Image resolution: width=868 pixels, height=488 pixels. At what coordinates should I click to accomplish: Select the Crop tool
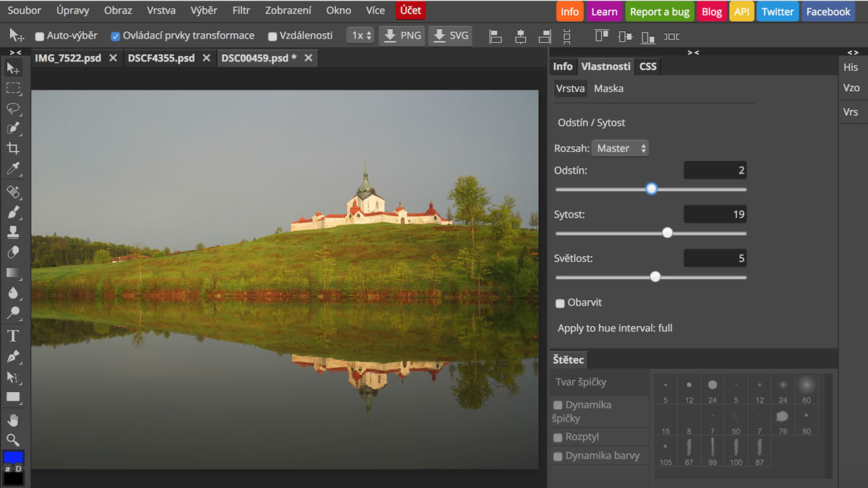pyautogui.click(x=13, y=148)
